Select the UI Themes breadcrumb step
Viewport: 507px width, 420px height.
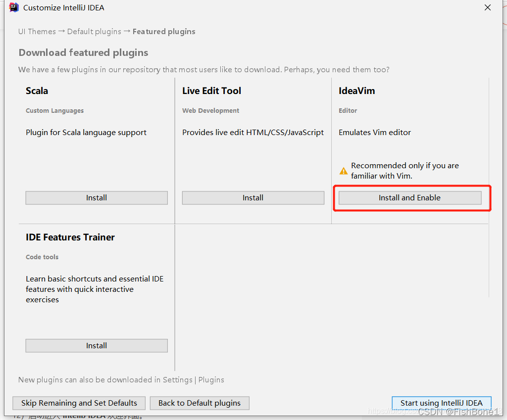(37, 31)
